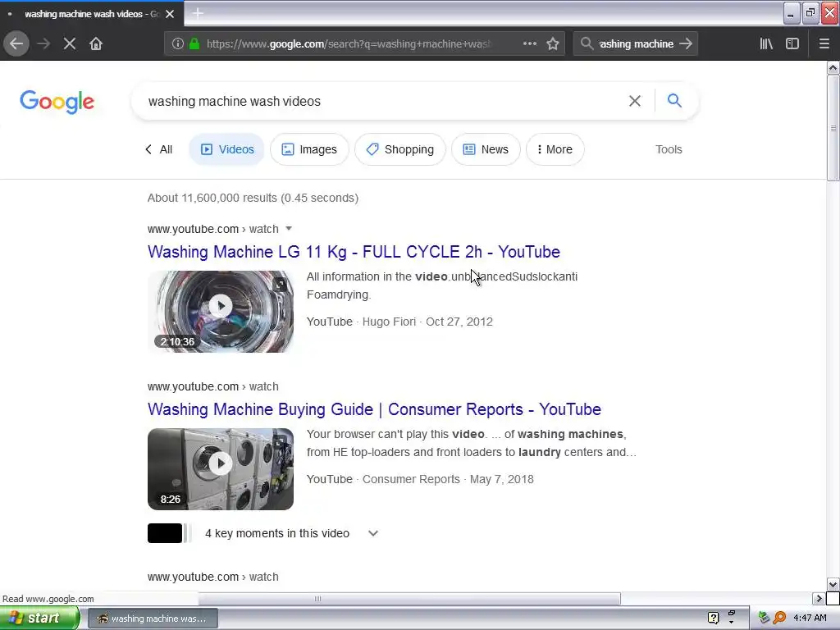This screenshot has height=630, width=840.
Task: Click the browser URL address field
Action: coord(348,44)
